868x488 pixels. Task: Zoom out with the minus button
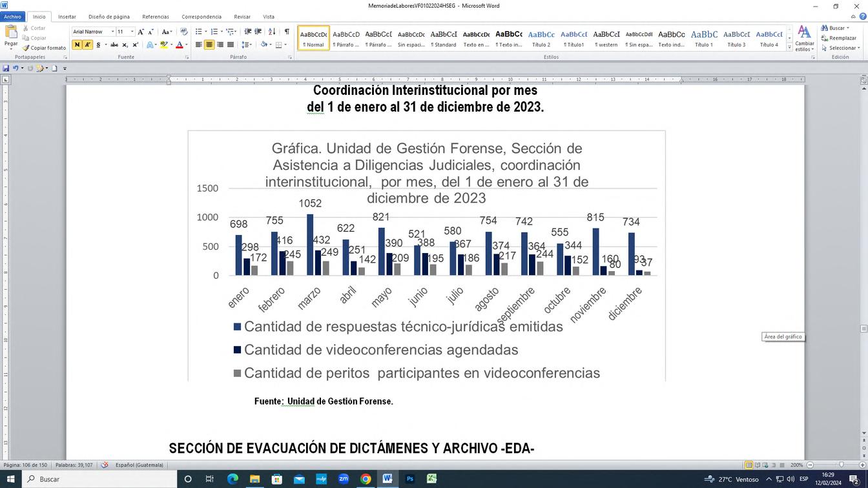810,465
